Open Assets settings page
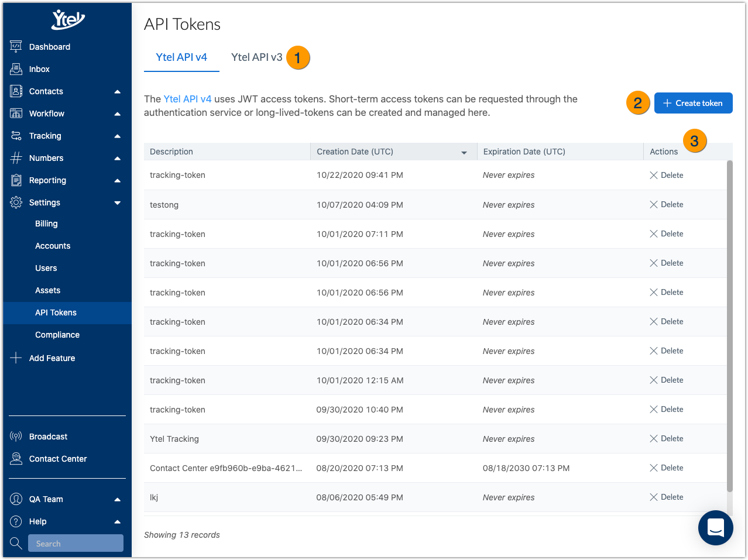748x560 pixels. click(x=48, y=290)
